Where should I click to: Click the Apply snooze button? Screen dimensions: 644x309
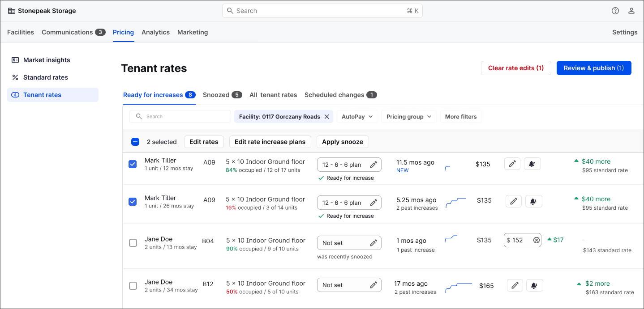coord(343,142)
